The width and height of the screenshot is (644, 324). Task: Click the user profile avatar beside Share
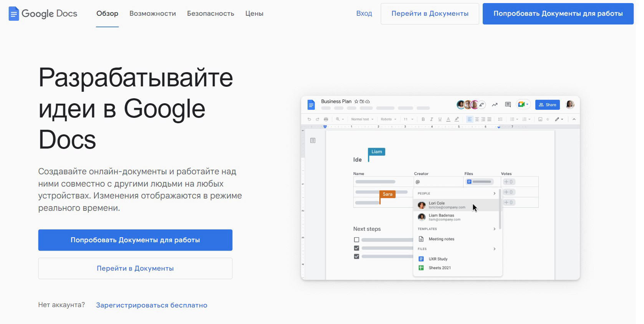click(570, 104)
